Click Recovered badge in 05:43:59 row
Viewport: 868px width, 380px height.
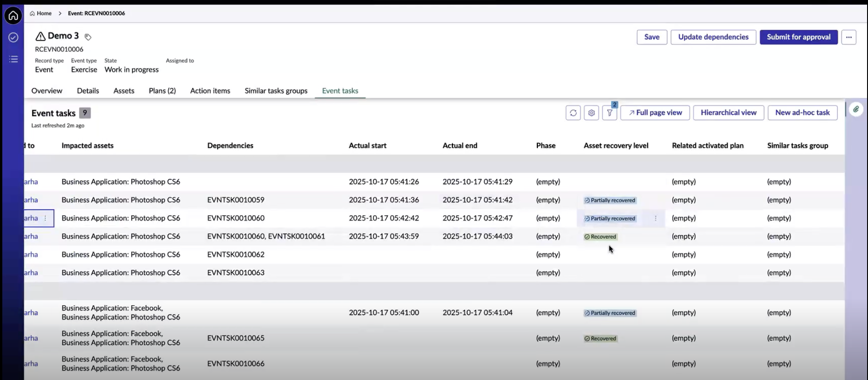point(601,237)
